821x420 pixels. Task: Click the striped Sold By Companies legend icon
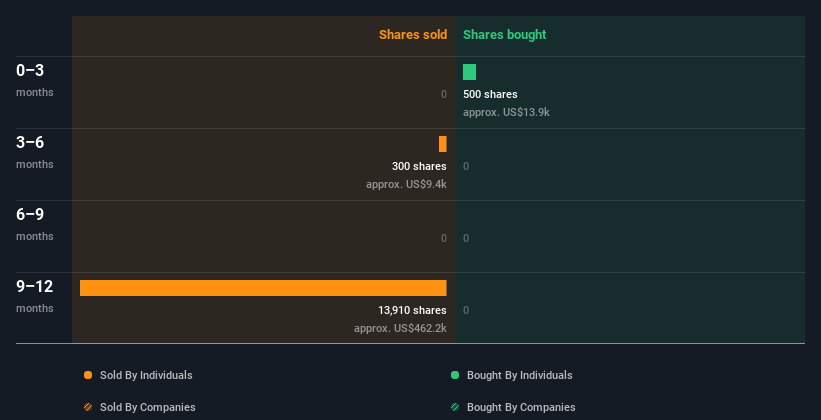pyautogui.click(x=88, y=407)
